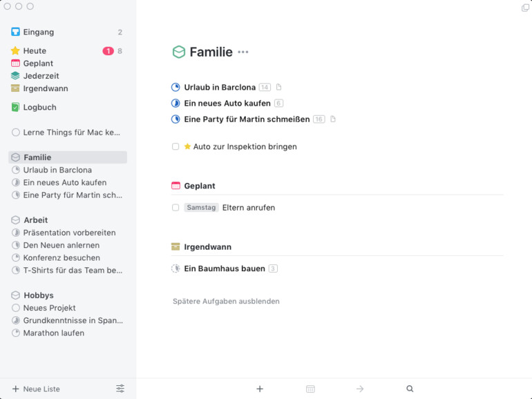This screenshot has height=399, width=532.
Task: Check off Auto zur Inspektion bringen
Action: [175, 146]
